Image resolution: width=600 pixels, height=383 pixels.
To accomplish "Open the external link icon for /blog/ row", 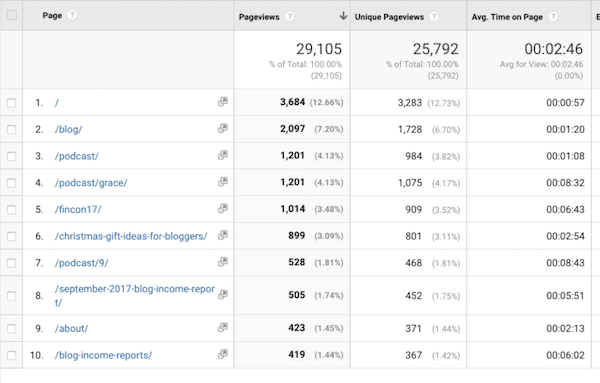I will (x=223, y=129).
